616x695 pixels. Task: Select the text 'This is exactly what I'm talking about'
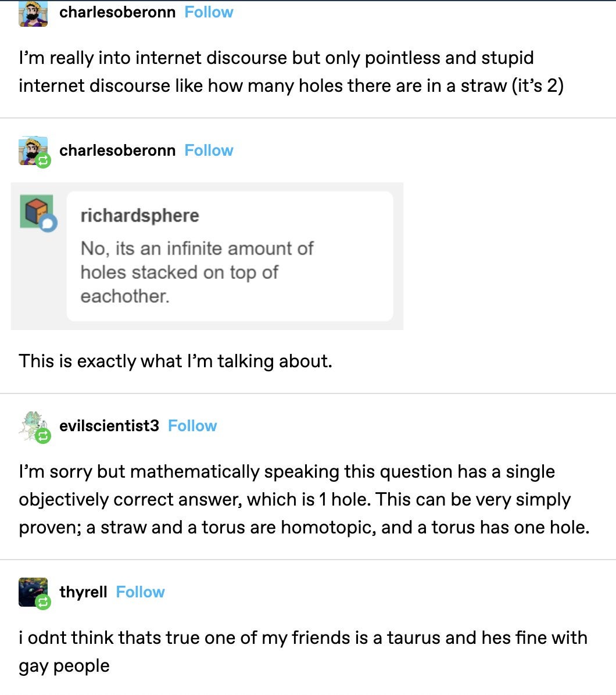(174, 361)
